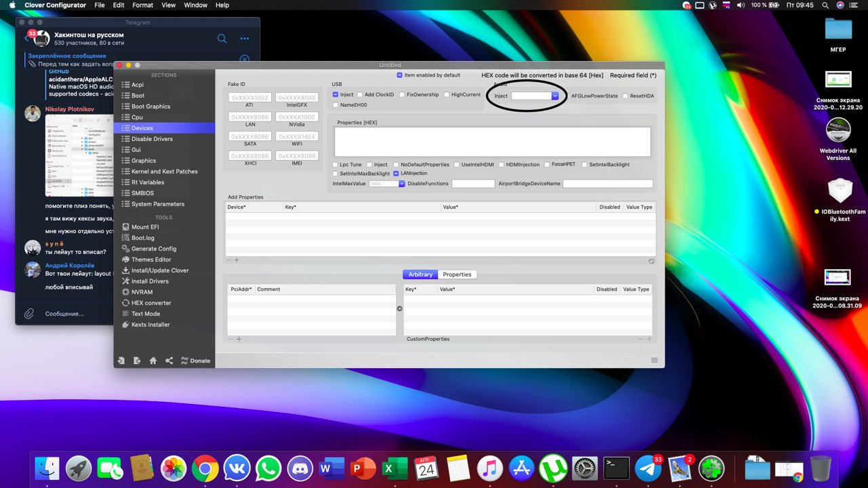868x488 pixels.
Task: Click the PayPal Donate button
Action: tap(195, 361)
